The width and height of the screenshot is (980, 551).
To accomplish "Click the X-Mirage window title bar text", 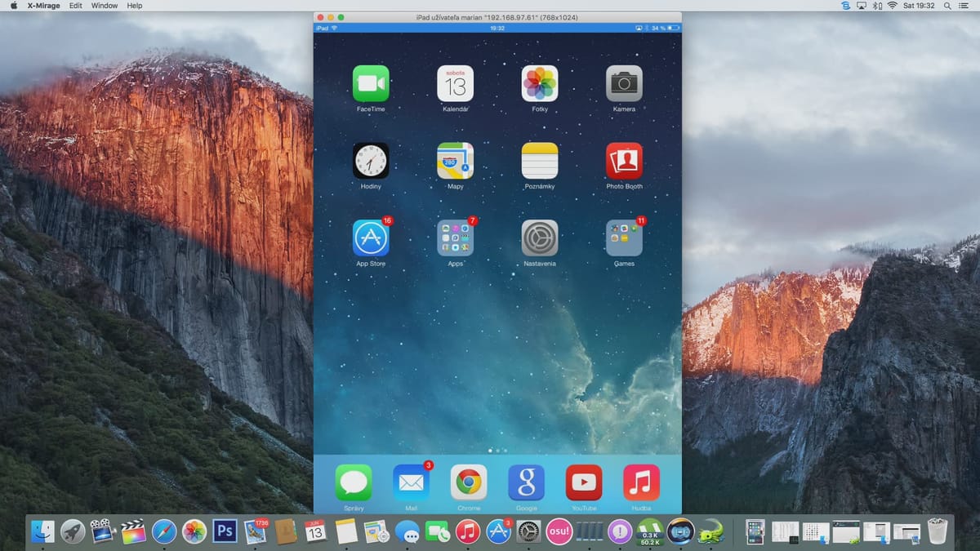I will pyautogui.click(x=497, y=17).
